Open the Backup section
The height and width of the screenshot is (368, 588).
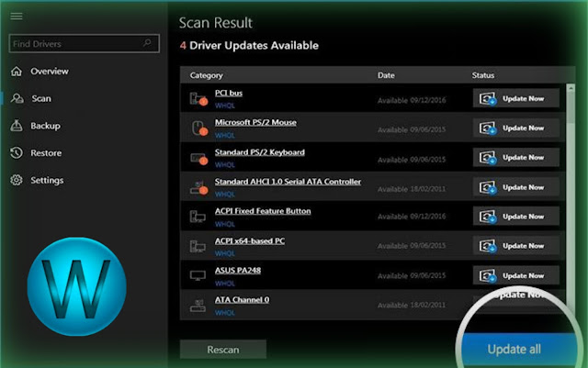click(45, 126)
